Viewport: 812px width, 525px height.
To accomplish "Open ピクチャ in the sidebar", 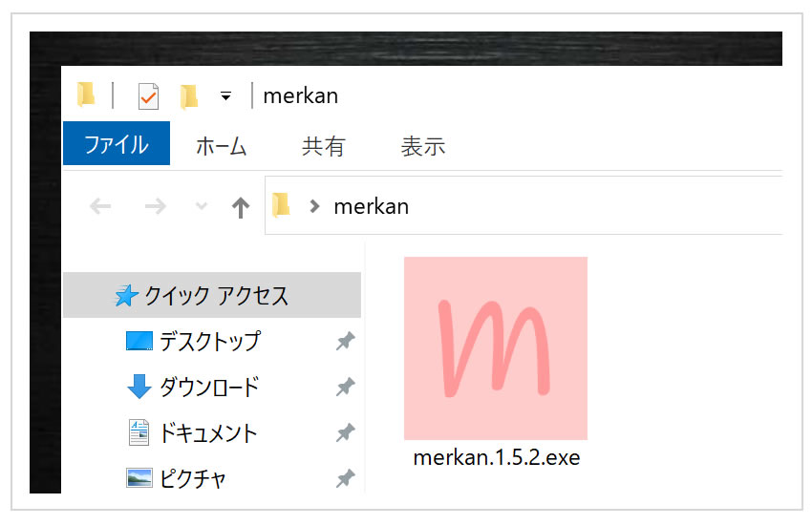I will pyautogui.click(x=192, y=478).
